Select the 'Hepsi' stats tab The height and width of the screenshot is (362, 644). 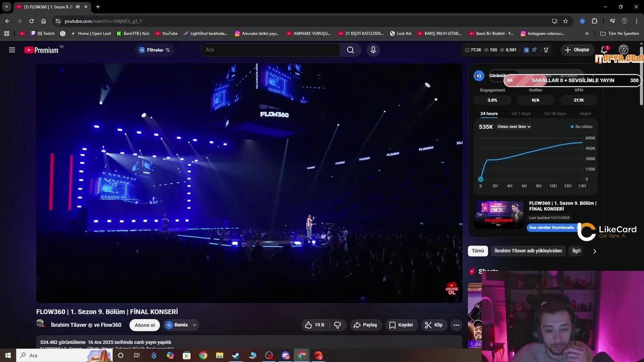coord(585,114)
